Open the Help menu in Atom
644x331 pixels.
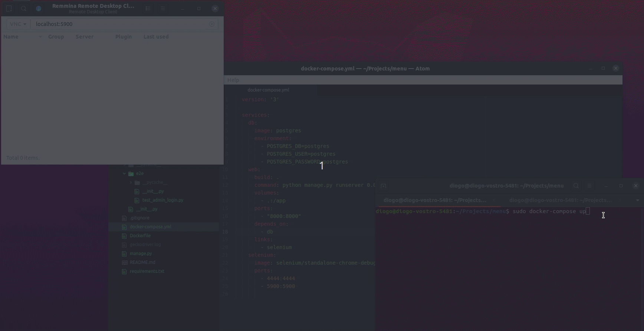click(233, 80)
